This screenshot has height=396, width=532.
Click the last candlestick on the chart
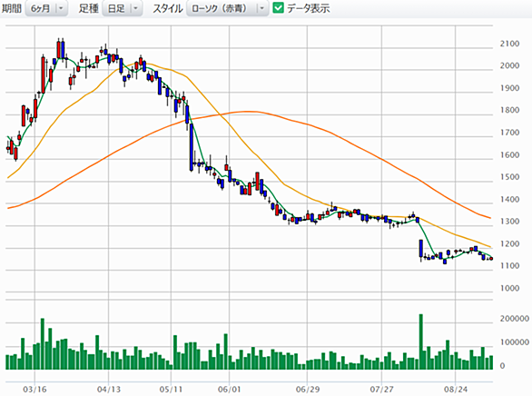pyautogui.click(x=491, y=259)
